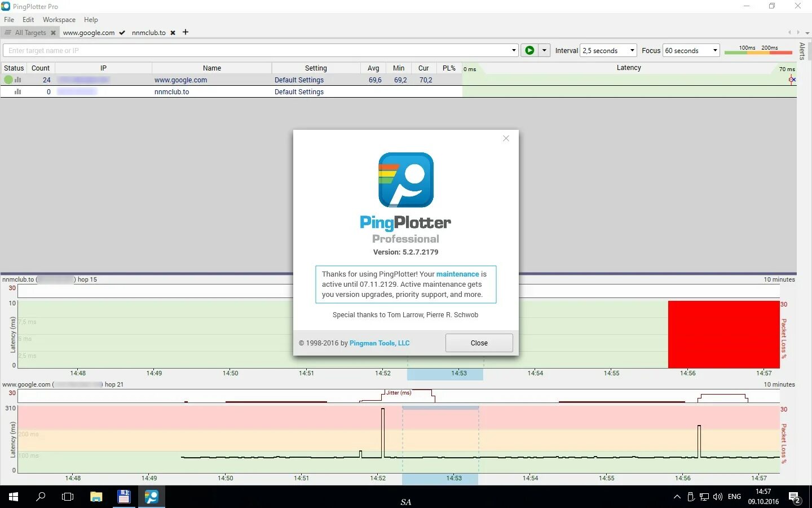Screen dimensions: 812x508
Task: Click the 70,2 current latency value
Action: (426, 80)
